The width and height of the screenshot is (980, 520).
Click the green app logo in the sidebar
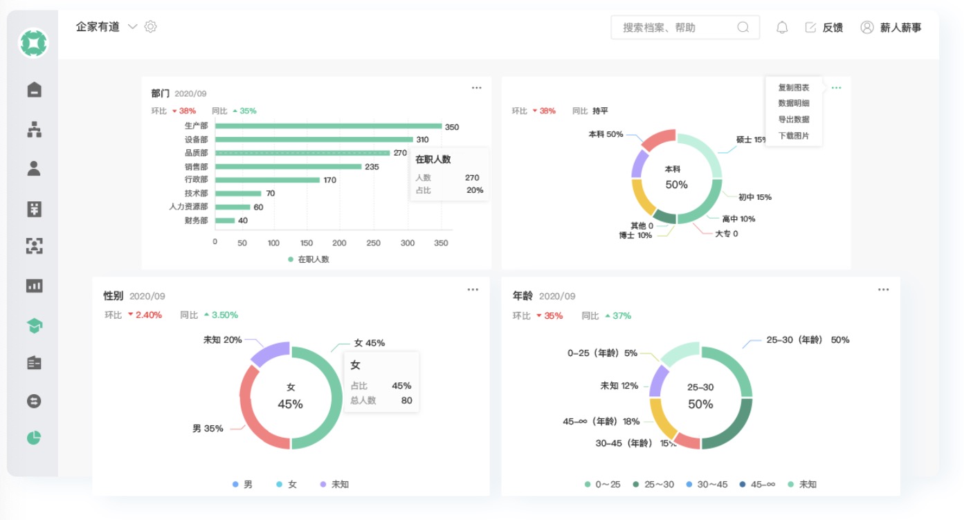coord(34,43)
